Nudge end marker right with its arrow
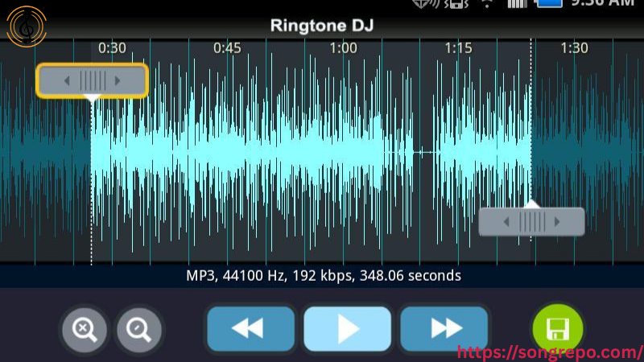Viewport: 644px width, 362px height. tap(557, 222)
